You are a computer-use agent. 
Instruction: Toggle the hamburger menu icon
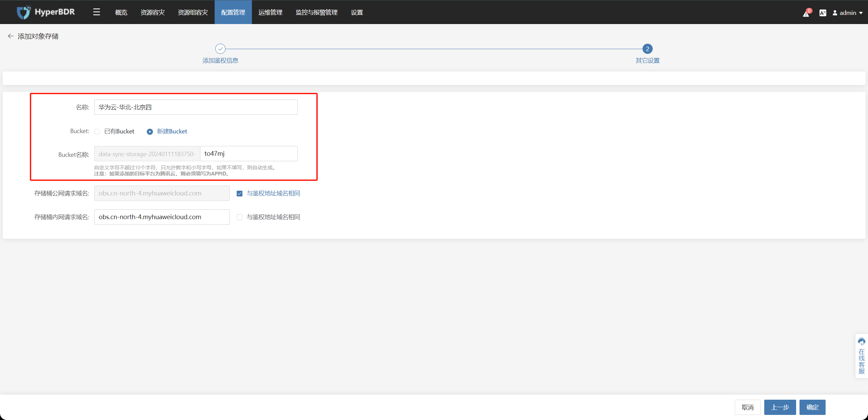coord(97,12)
